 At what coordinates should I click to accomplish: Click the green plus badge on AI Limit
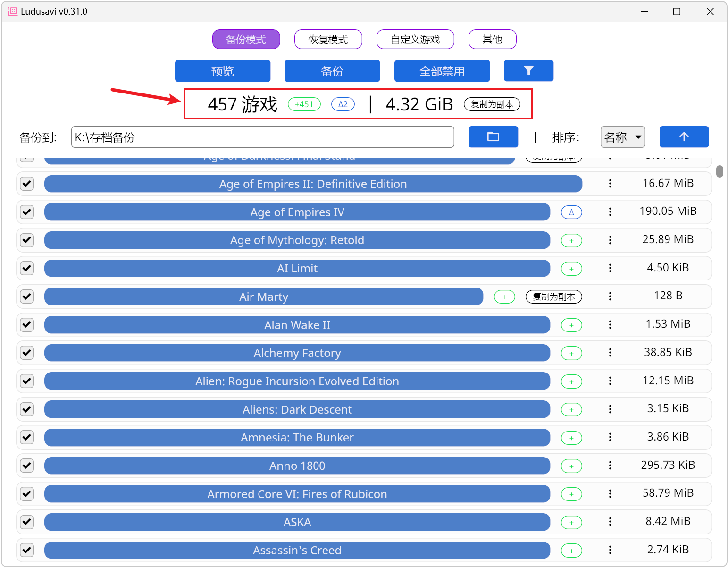click(571, 269)
